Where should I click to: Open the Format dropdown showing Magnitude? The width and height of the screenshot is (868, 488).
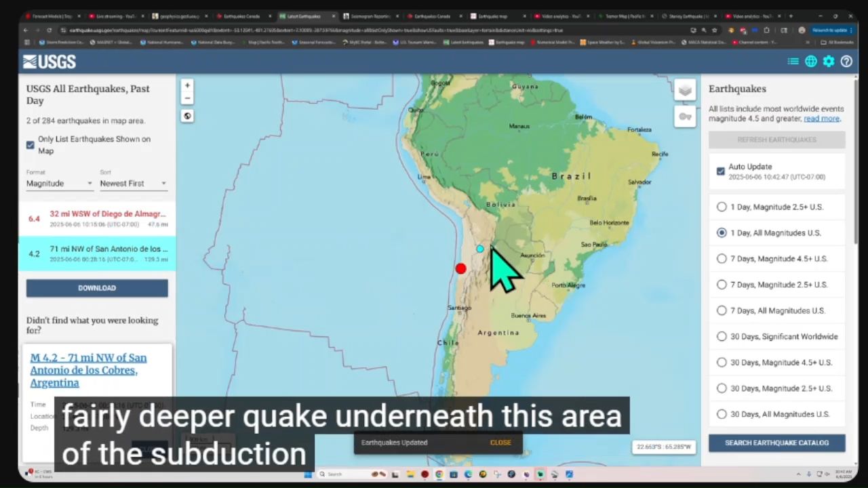[x=59, y=184]
